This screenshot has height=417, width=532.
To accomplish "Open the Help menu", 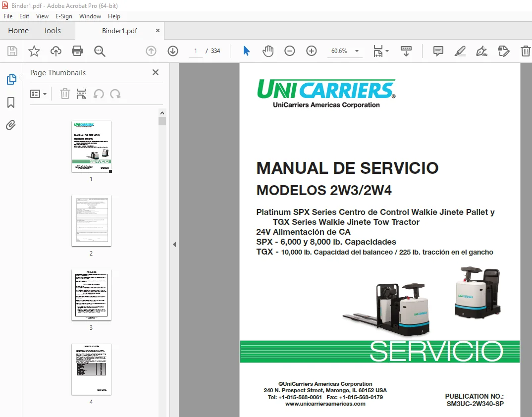I will pos(114,16).
